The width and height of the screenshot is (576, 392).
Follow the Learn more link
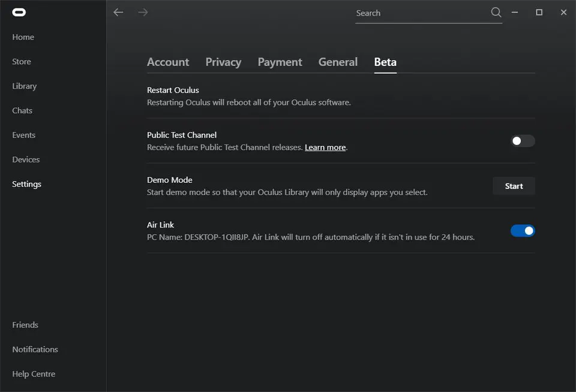[325, 147]
